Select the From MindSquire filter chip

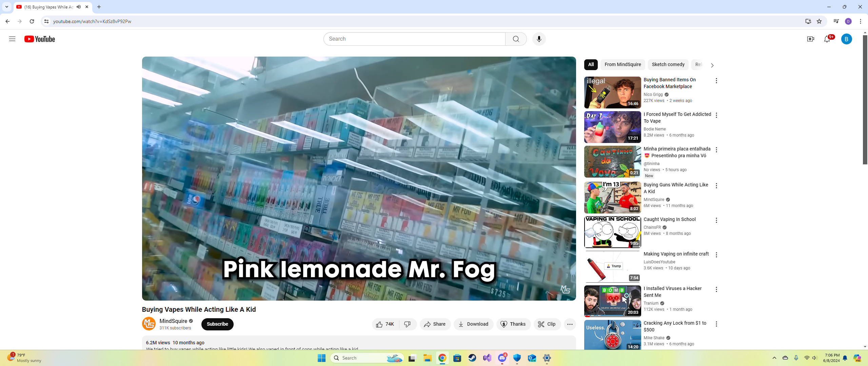(623, 64)
